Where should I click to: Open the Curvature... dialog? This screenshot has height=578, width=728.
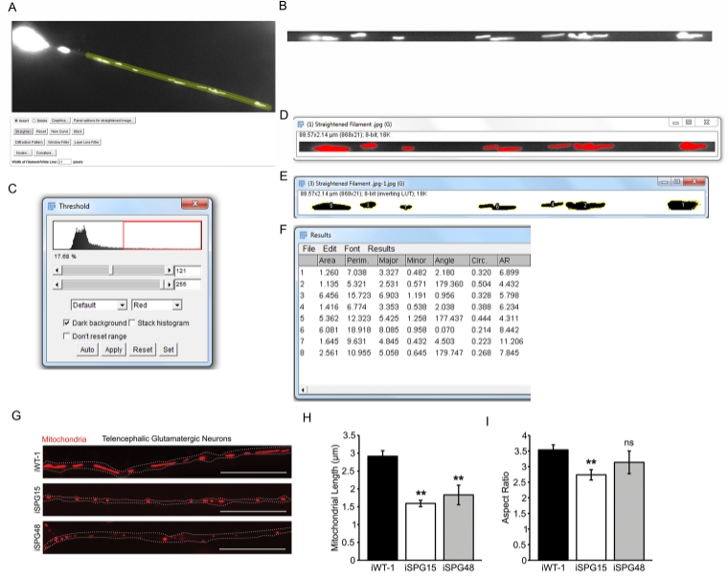44,152
